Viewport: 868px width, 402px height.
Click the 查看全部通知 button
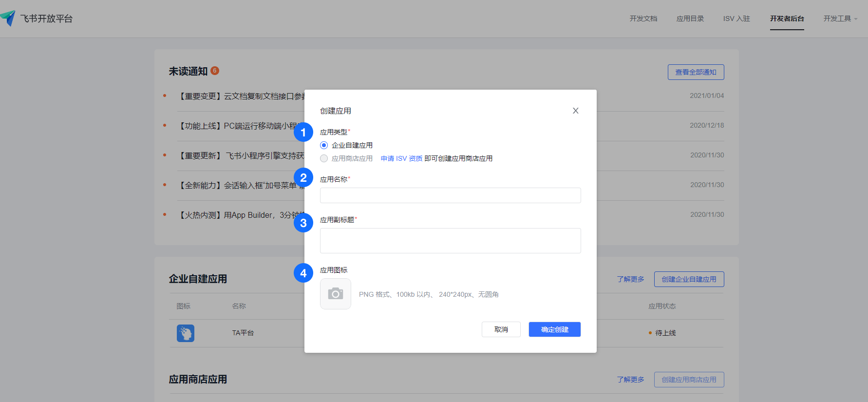coord(695,72)
